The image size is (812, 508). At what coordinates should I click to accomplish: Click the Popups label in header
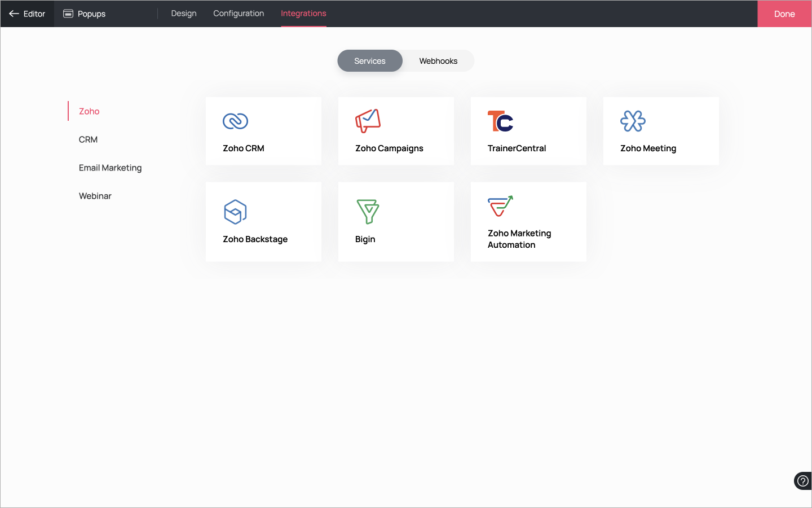pos(91,14)
